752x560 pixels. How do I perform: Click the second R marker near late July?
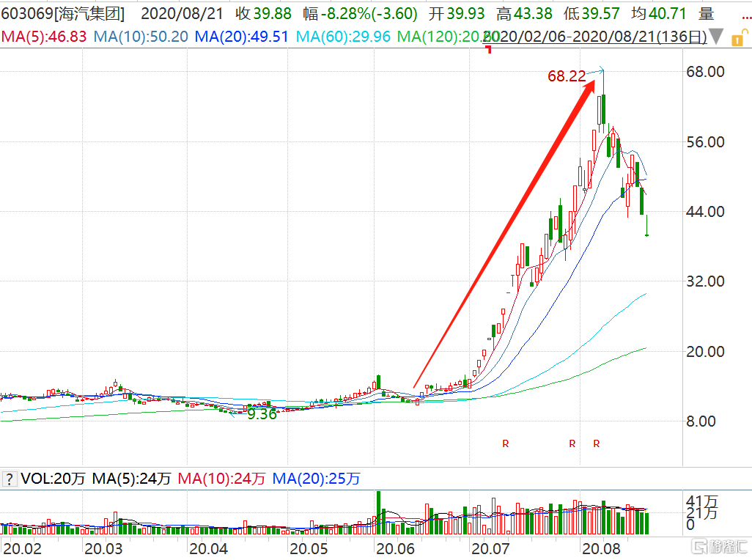tap(572, 444)
